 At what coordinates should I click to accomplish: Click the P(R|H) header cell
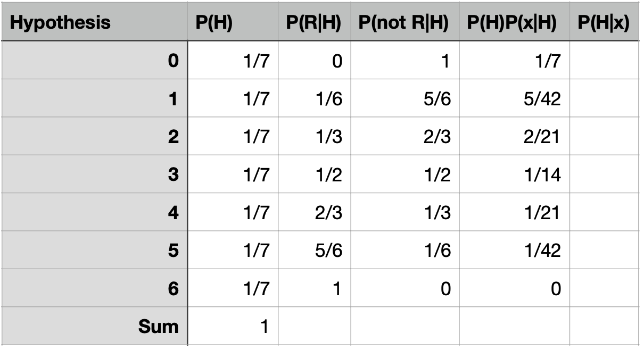(314, 22)
